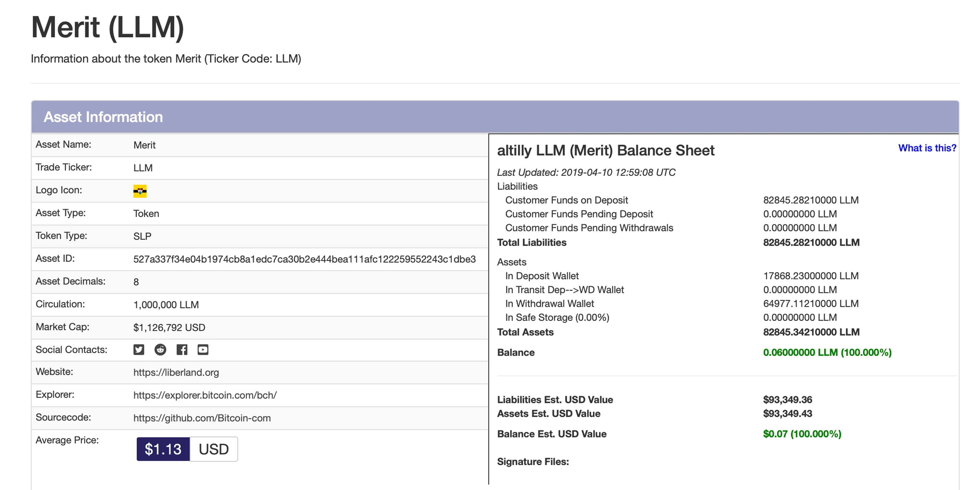Click the Liberland flag logo icon
The height and width of the screenshot is (490, 980).
coord(140,191)
